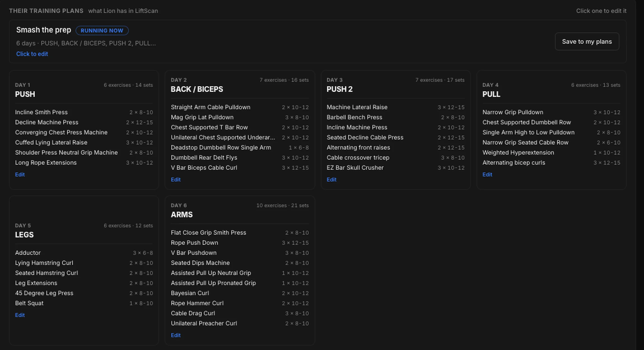Select 'Narrow Grip Seated Cable Row'

point(551,142)
